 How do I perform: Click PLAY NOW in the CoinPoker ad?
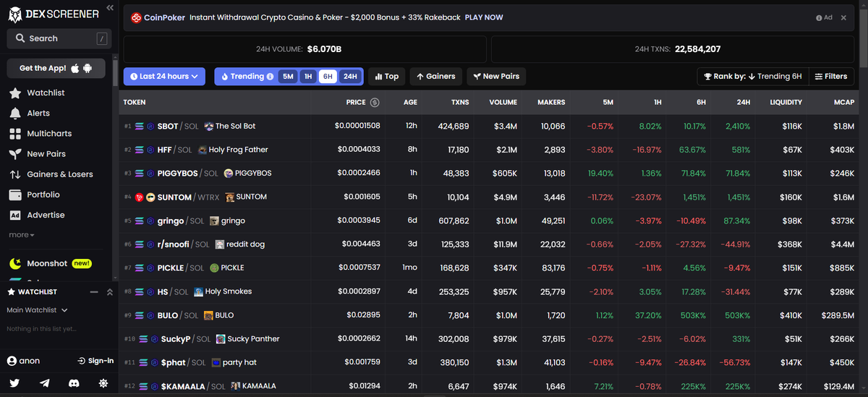(x=484, y=17)
